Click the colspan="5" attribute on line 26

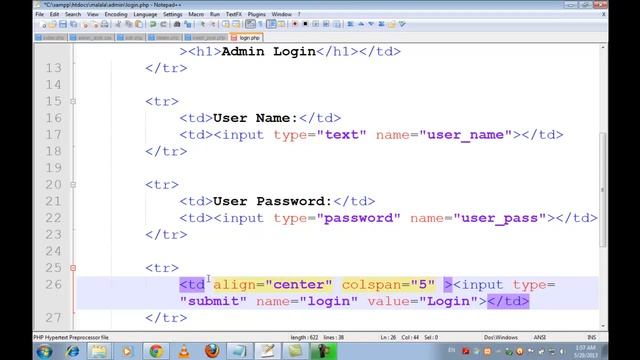388,284
